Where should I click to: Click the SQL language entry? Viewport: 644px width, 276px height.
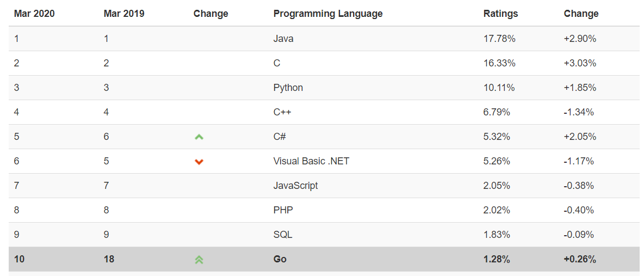pyautogui.click(x=283, y=235)
